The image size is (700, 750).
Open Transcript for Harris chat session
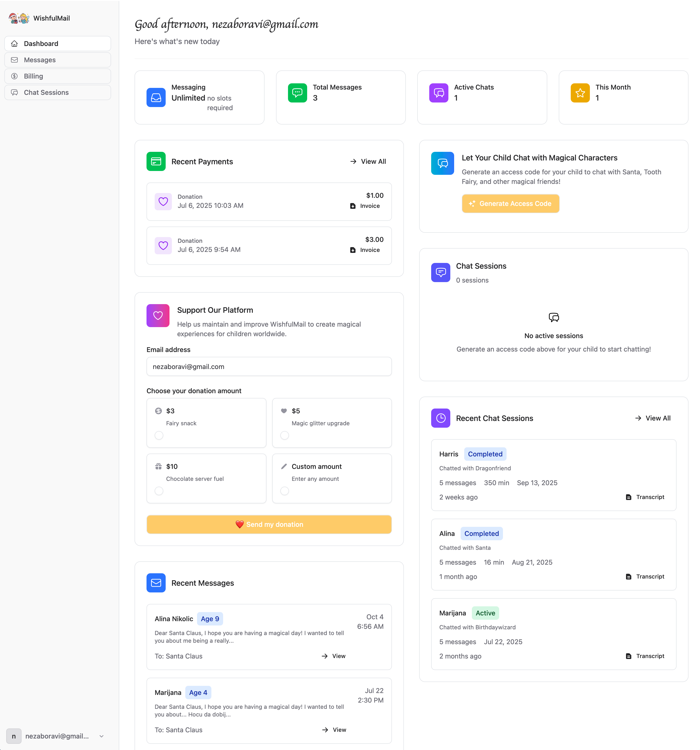(x=645, y=497)
